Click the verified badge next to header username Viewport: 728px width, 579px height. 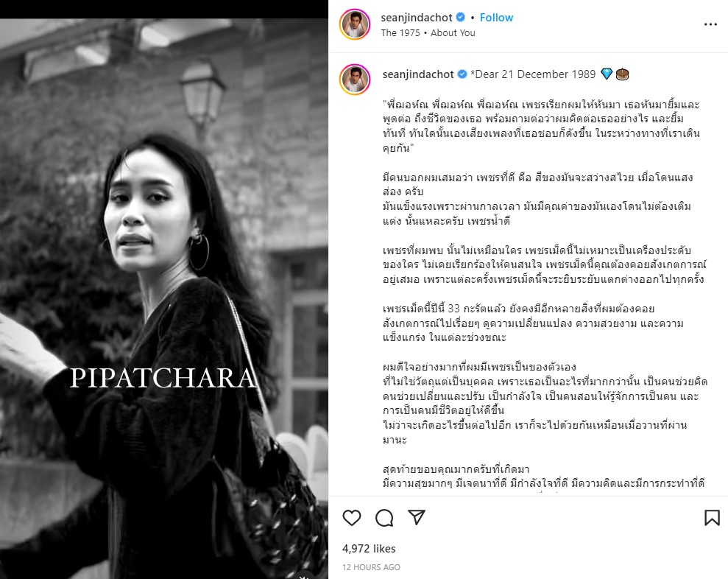click(x=461, y=18)
